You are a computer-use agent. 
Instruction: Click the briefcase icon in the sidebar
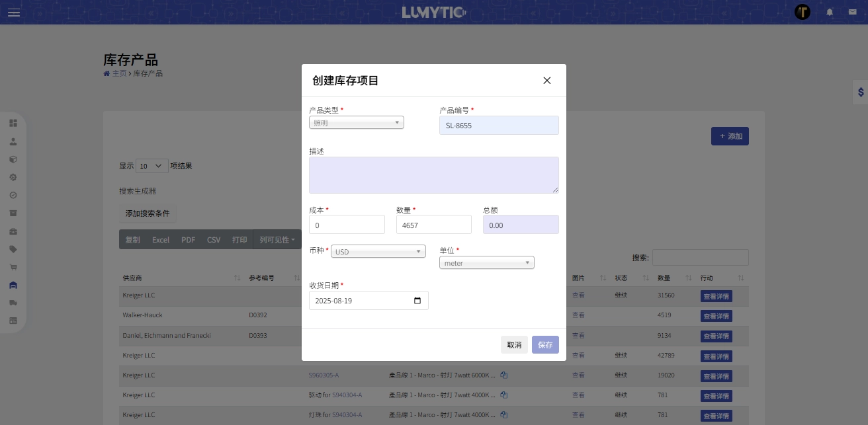point(13,231)
